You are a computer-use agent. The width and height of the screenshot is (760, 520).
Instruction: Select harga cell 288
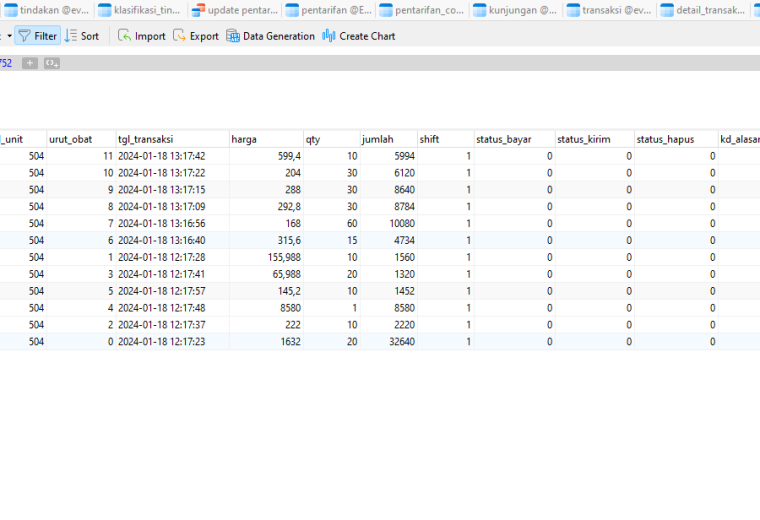[x=266, y=190]
